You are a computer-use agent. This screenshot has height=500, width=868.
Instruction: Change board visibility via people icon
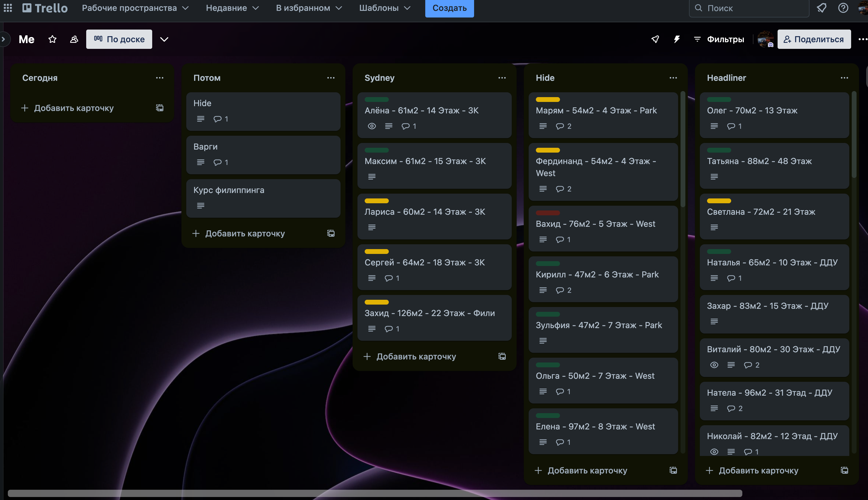74,39
